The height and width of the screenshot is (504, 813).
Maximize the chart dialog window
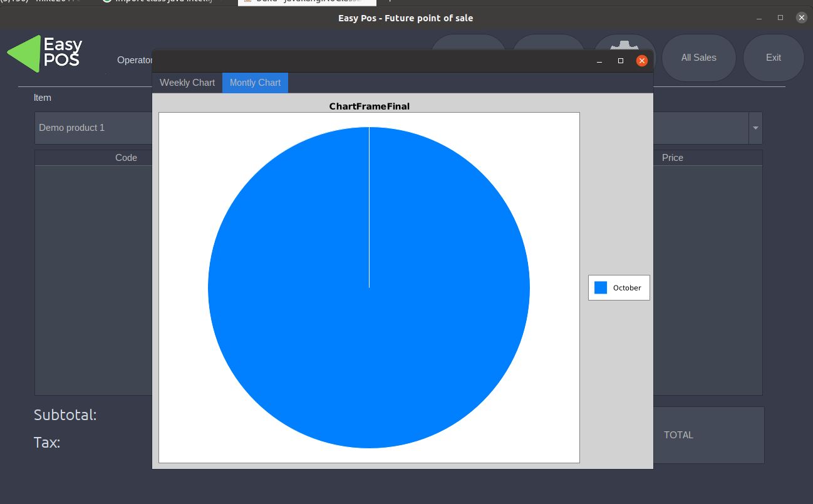[621, 61]
